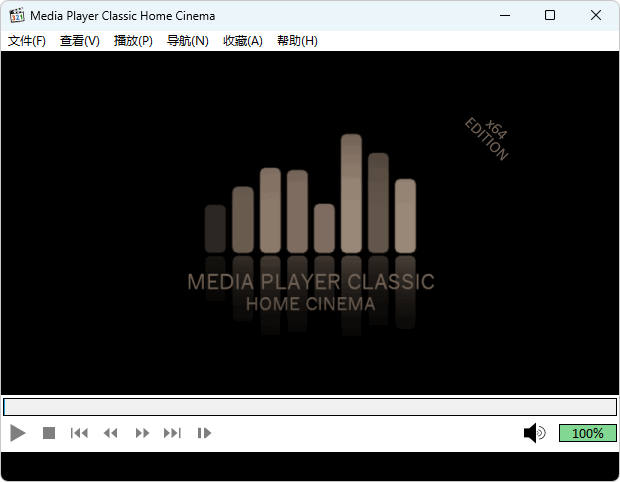The image size is (620, 482).
Task: Open the 导航(N) menu
Action: coord(187,41)
